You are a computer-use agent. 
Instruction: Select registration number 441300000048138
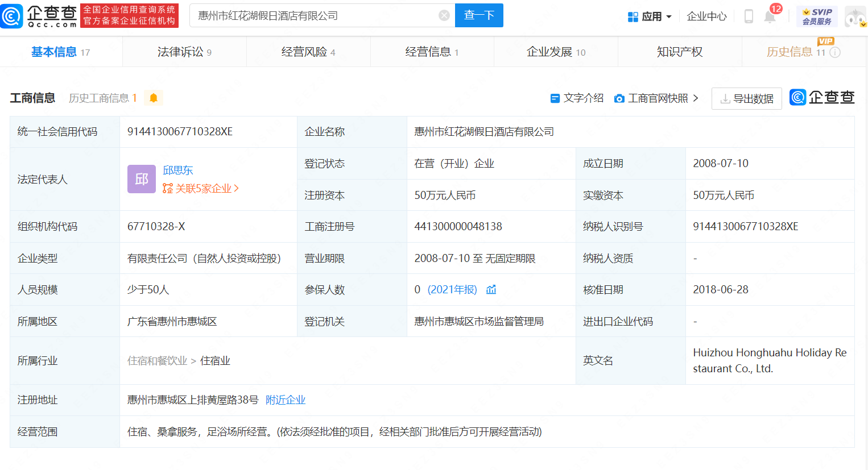point(458,226)
